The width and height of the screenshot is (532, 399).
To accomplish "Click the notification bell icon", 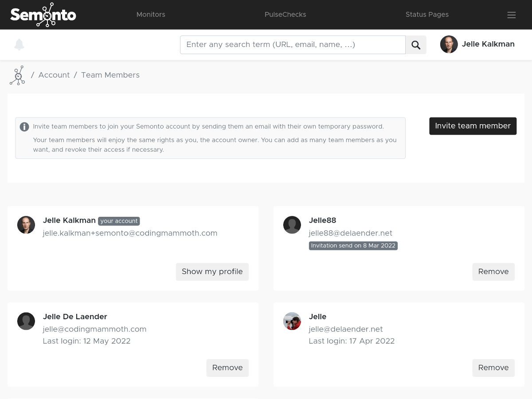I will (x=19, y=44).
